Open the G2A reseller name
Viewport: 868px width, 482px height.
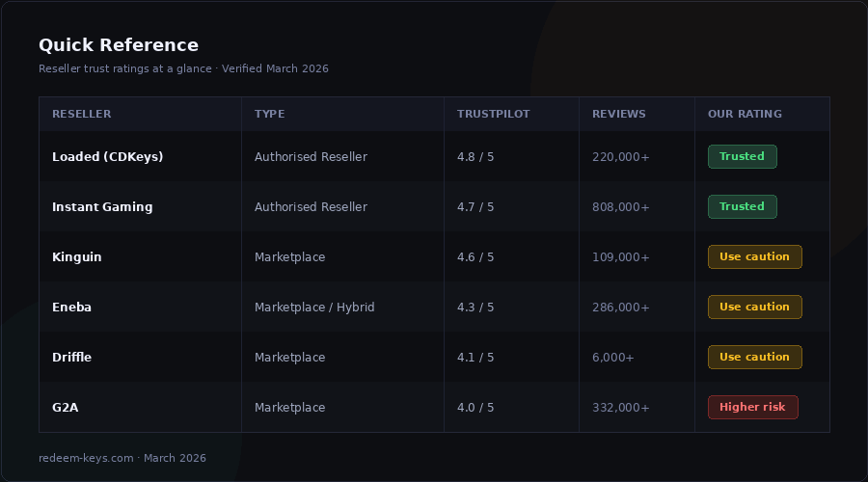tap(65, 407)
